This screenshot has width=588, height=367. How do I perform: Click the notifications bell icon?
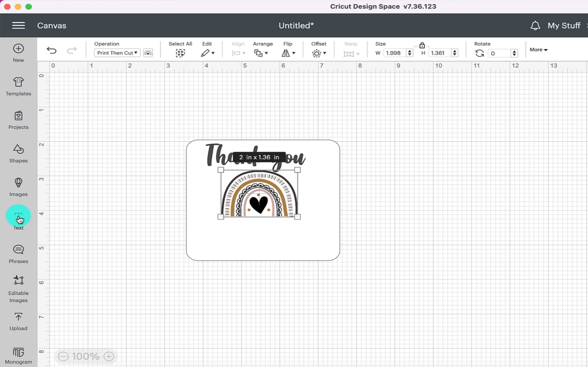535,26
